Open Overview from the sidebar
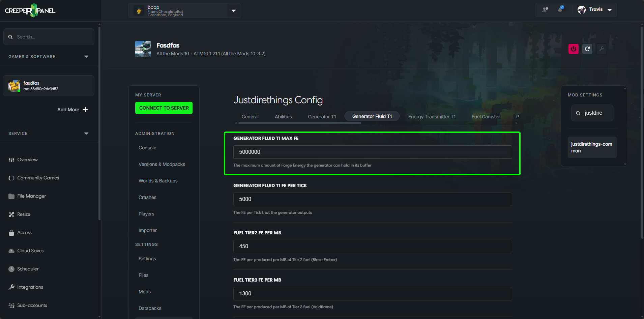The image size is (644, 319). click(x=27, y=159)
